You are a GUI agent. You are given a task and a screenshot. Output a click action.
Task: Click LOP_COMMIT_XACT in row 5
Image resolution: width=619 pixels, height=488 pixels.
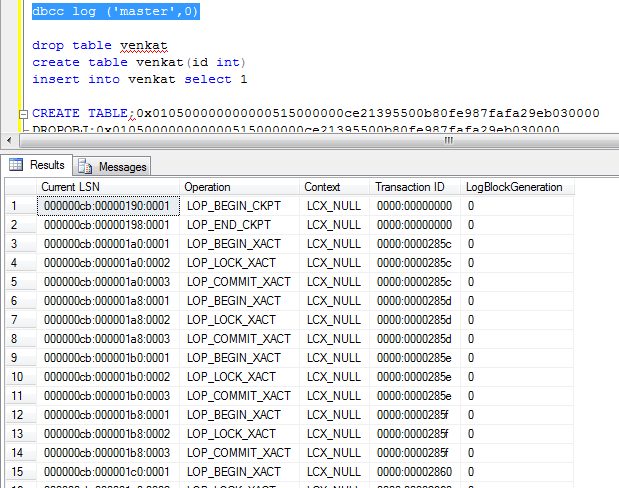[x=240, y=282]
